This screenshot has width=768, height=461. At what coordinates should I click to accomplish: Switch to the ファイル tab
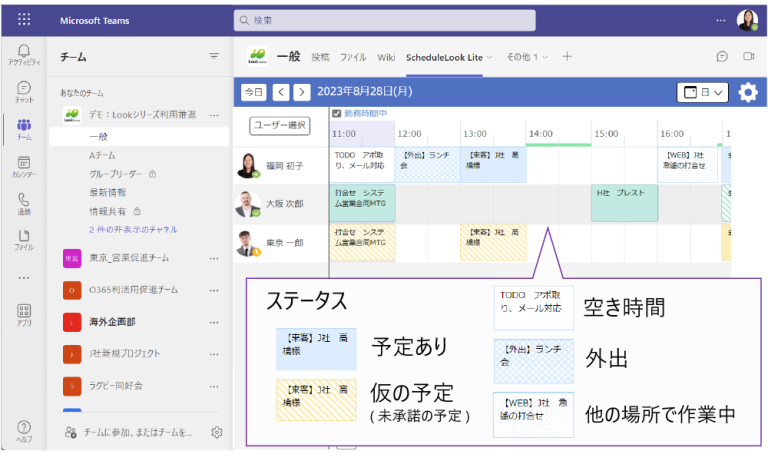(x=353, y=57)
